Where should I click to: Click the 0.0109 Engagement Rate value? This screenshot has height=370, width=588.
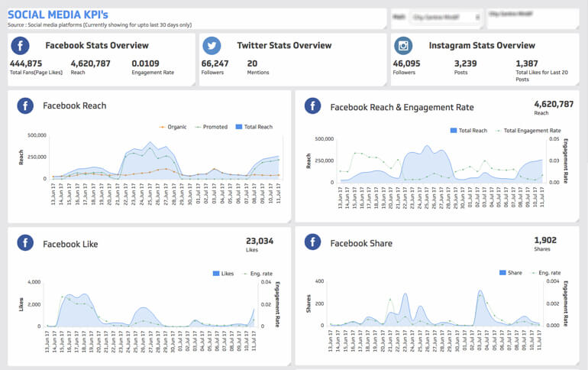146,63
